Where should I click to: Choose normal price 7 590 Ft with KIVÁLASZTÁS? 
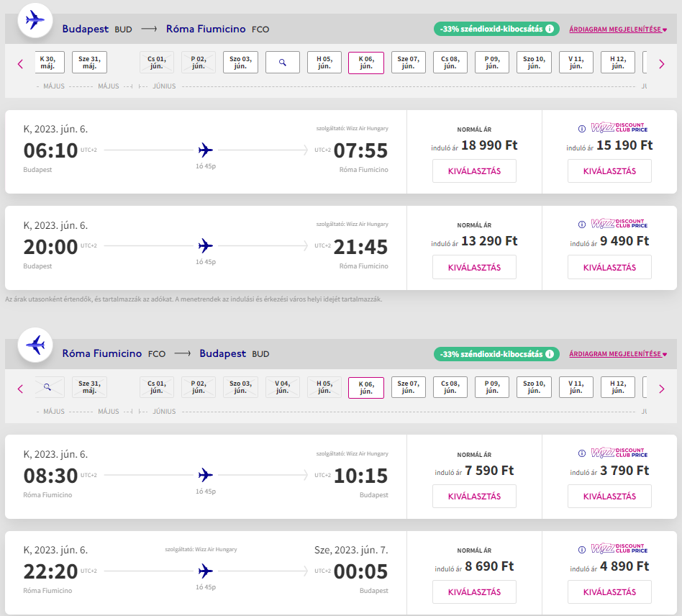click(x=474, y=496)
